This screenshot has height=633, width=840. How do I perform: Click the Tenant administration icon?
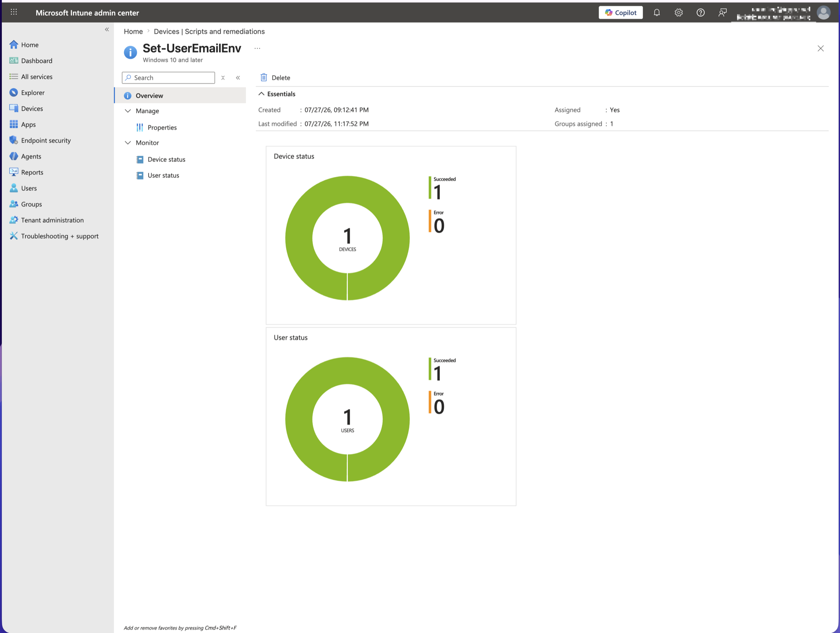(14, 220)
